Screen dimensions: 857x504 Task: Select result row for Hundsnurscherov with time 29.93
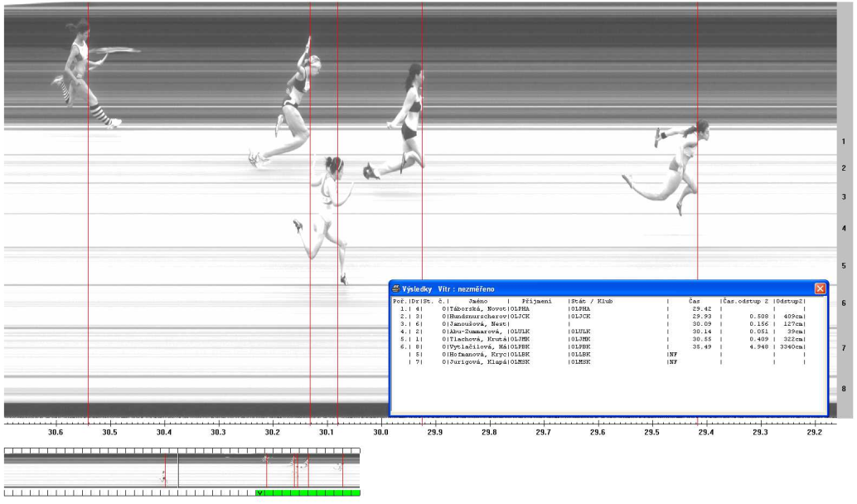pyautogui.click(x=599, y=317)
